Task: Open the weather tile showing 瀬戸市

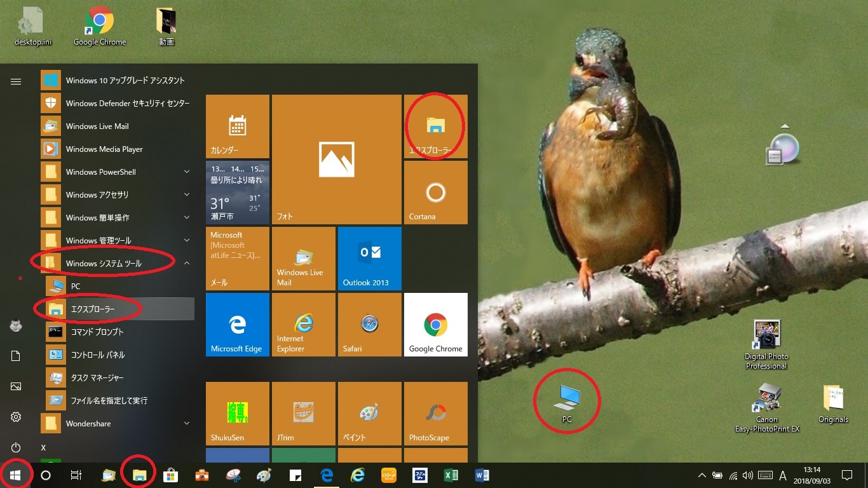Action: [238, 193]
